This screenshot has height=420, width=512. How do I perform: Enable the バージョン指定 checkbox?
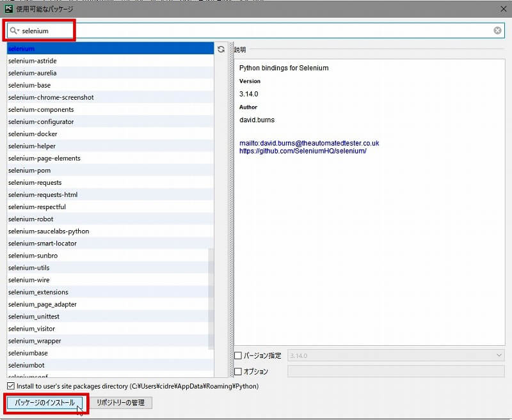coord(238,355)
